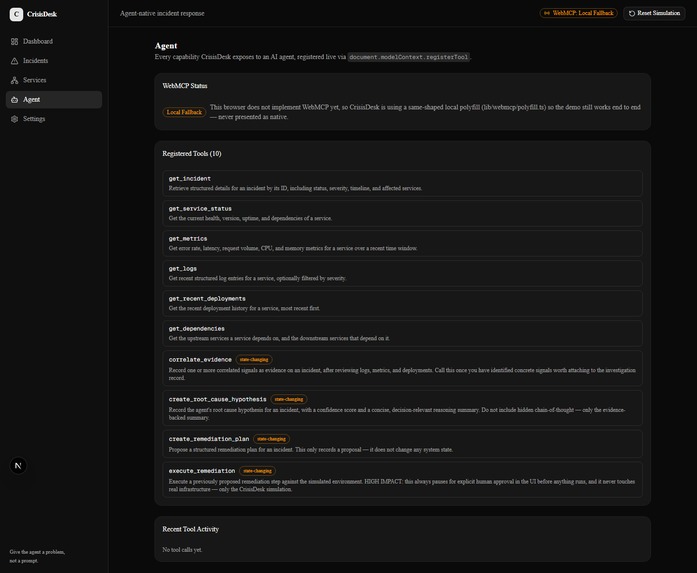Click the document.modelContext.registerTool code snippet
This screenshot has width=697, height=573.
click(x=409, y=57)
